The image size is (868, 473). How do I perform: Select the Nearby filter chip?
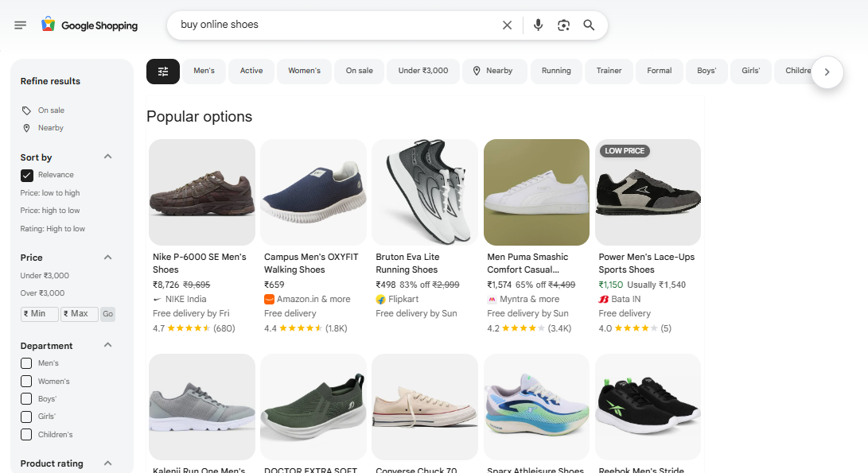pos(494,71)
